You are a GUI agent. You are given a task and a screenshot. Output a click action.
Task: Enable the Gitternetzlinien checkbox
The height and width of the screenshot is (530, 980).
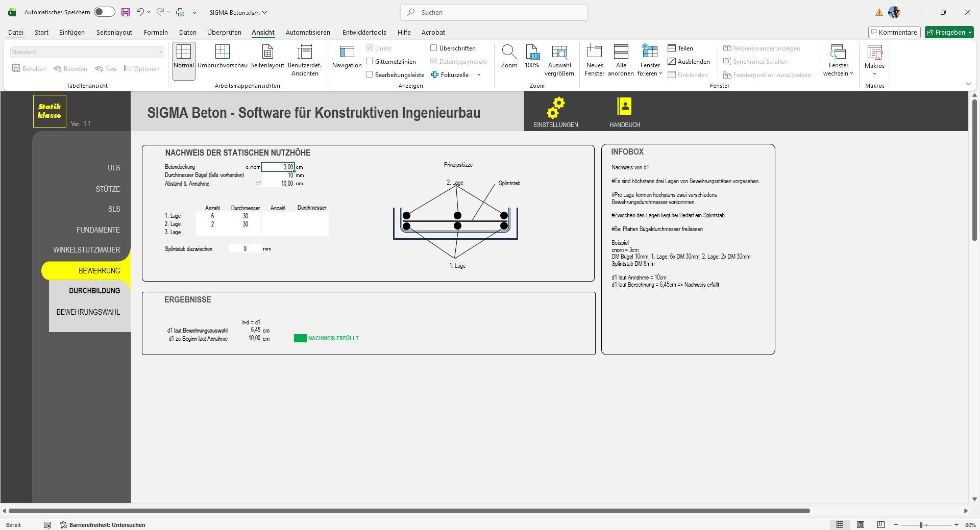pyautogui.click(x=370, y=61)
